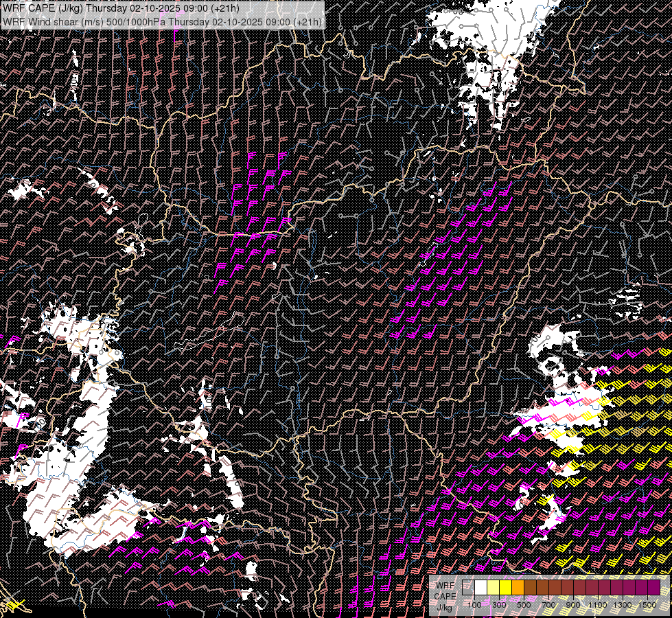Screen dimensions: 672x618
Task: Click the WRF CAPE title line
Action: pos(121,8)
